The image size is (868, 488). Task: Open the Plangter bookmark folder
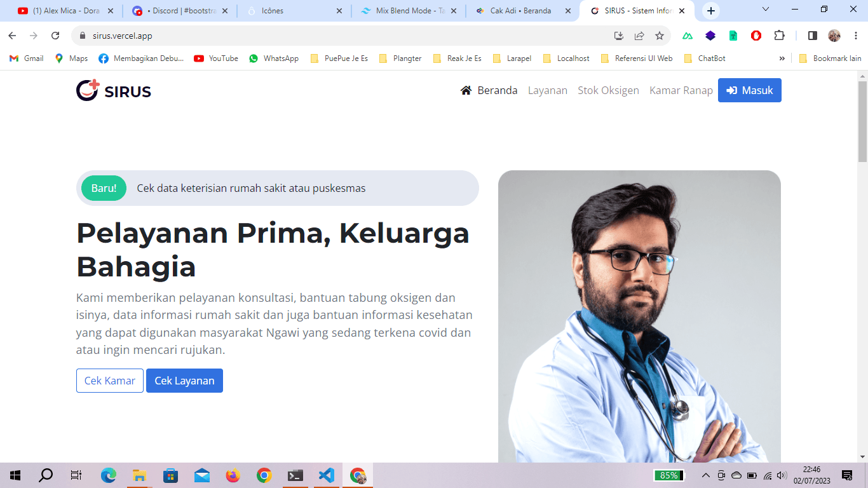pos(400,58)
